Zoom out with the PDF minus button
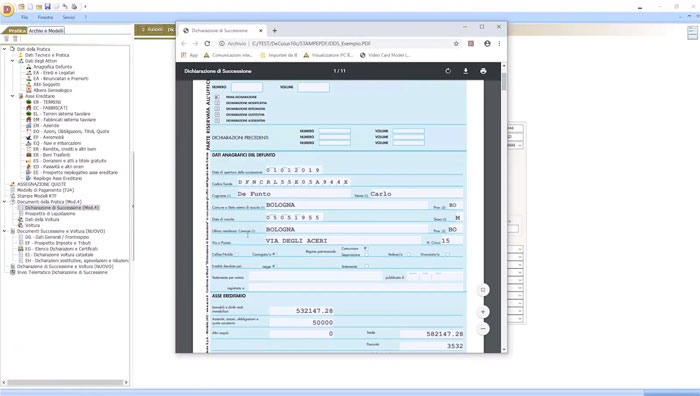 483,329
